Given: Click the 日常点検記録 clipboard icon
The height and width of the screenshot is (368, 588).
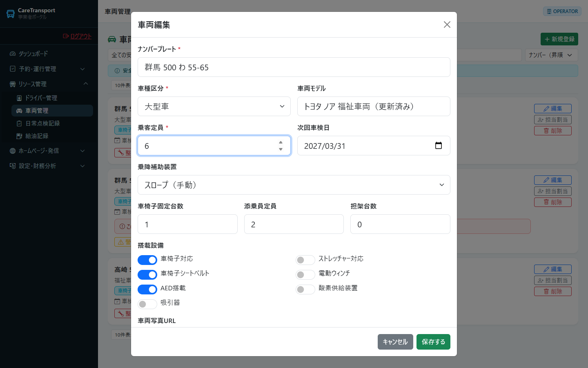Looking at the screenshot, I should coord(19,123).
